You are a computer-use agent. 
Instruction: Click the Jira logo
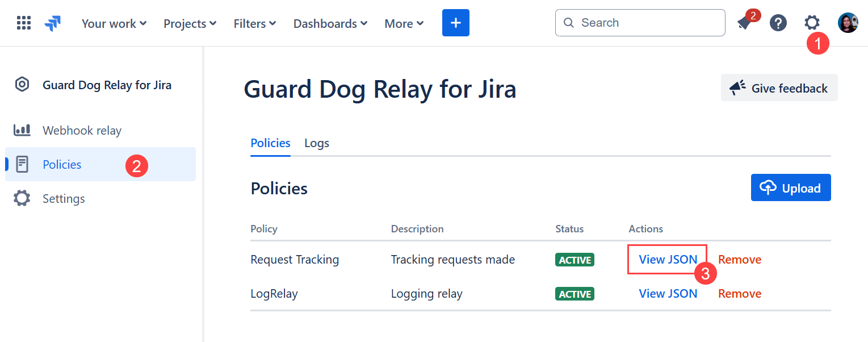coord(52,23)
